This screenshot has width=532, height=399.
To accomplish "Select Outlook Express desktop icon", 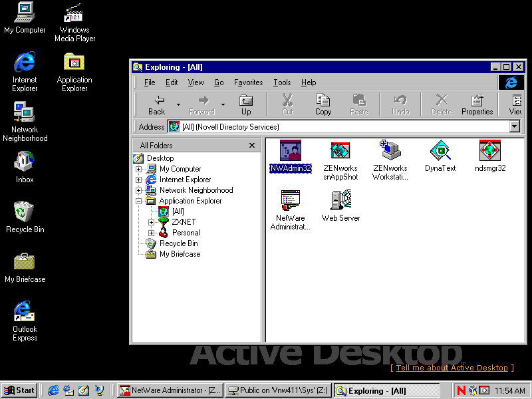I will tap(25, 321).
